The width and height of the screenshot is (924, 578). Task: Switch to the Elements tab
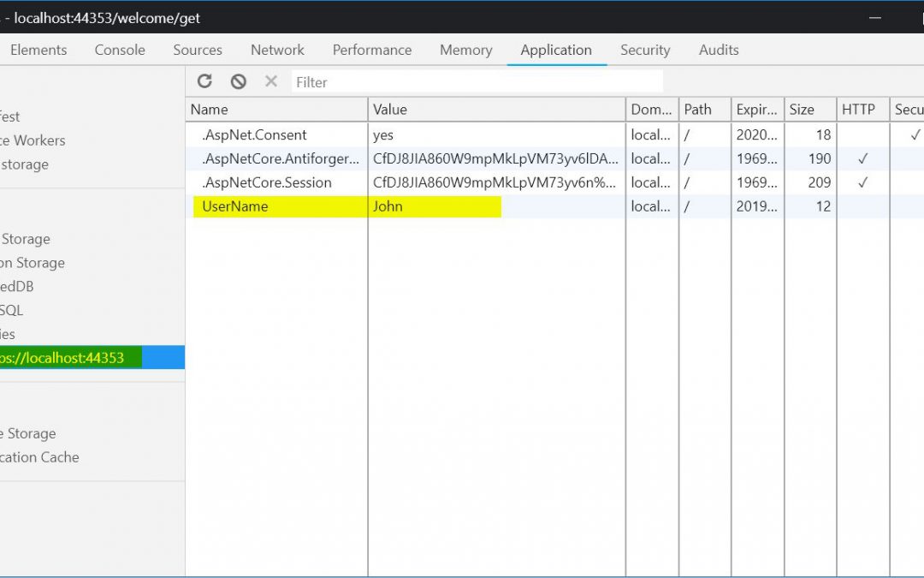[x=38, y=50]
